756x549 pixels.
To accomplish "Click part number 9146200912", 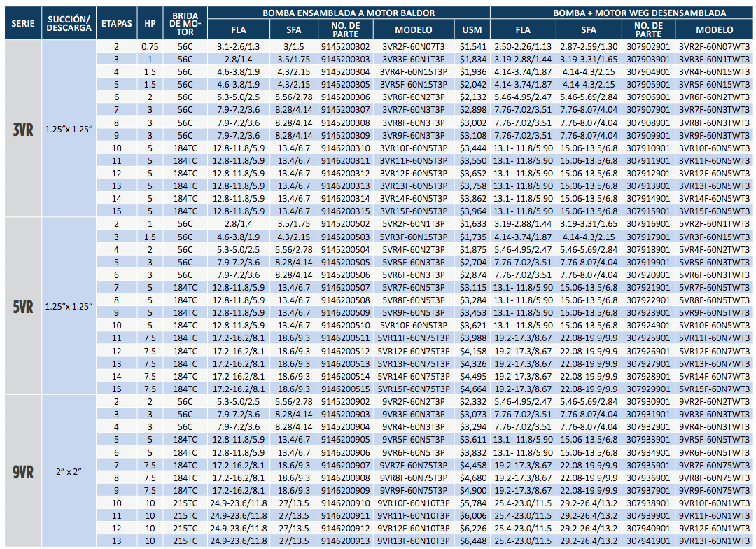I will click(x=346, y=528).
